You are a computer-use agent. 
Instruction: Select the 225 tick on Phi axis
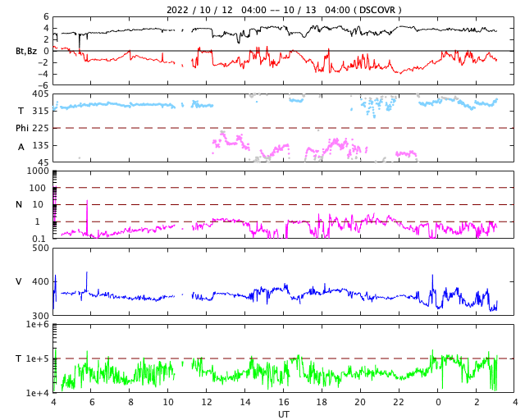click(x=40, y=128)
